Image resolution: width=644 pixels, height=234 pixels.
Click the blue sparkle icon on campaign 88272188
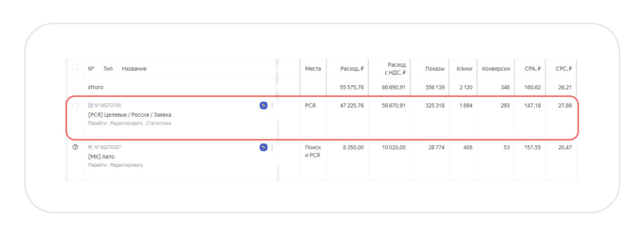264,106
